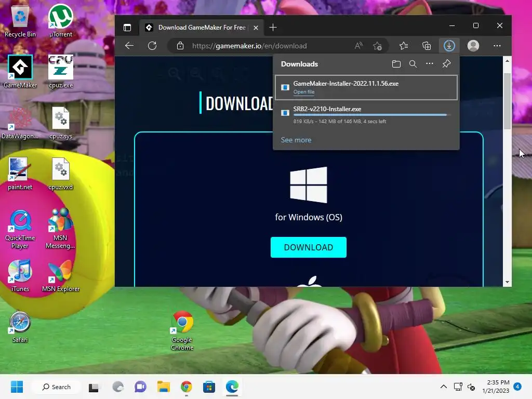Show hidden system tray icons
The width and height of the screenshot is (532, 399).
click(x=444, y=387)
